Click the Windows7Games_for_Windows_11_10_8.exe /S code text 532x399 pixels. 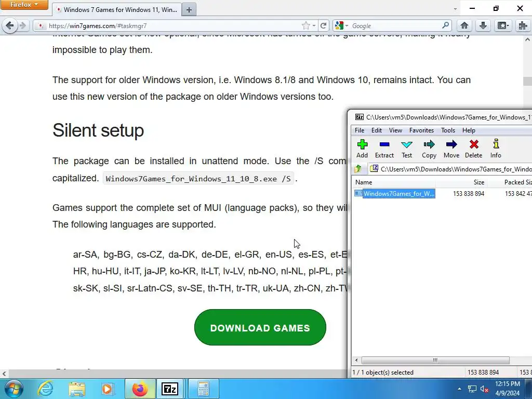tap(198, 179)
